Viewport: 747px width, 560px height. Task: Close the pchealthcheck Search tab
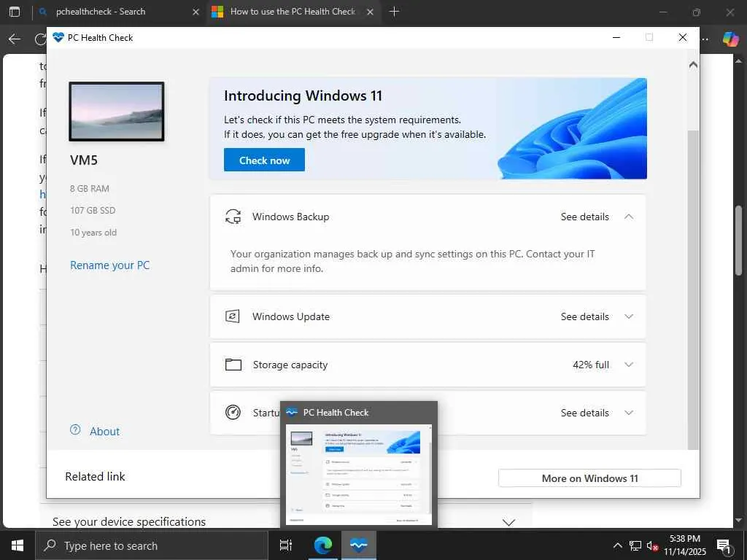point(196,12)
